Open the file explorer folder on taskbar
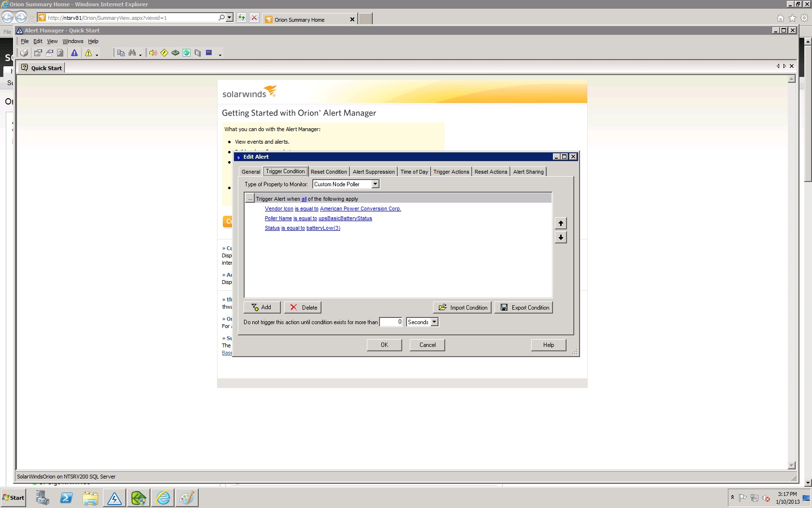The width and height of the screenshot is (812, 508). 90,498
